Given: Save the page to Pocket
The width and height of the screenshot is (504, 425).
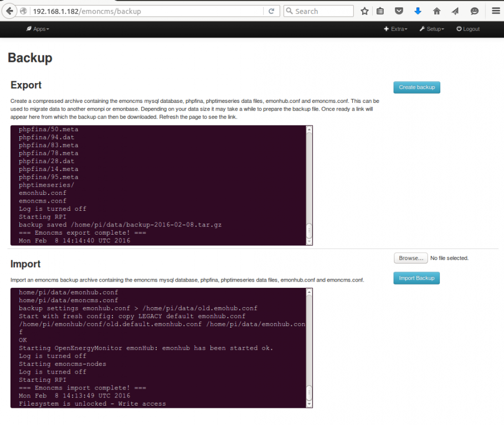Looking at the screenshot, I should 399,11.
